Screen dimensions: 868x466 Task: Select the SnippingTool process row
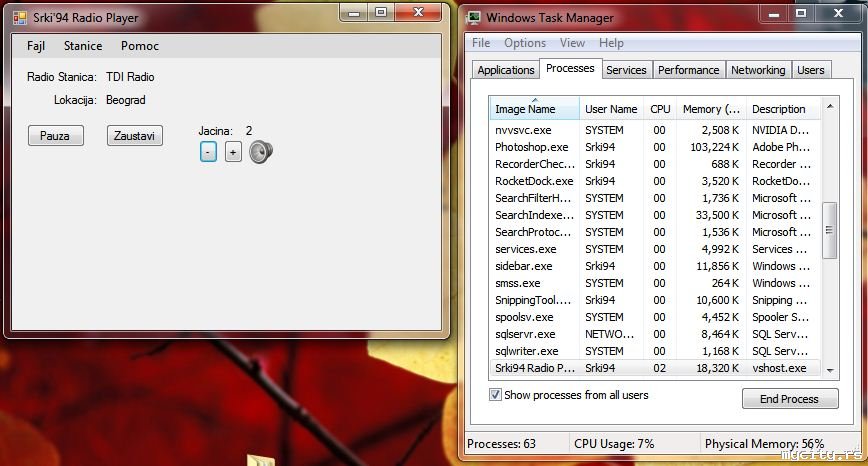click(x=655, y=300)
